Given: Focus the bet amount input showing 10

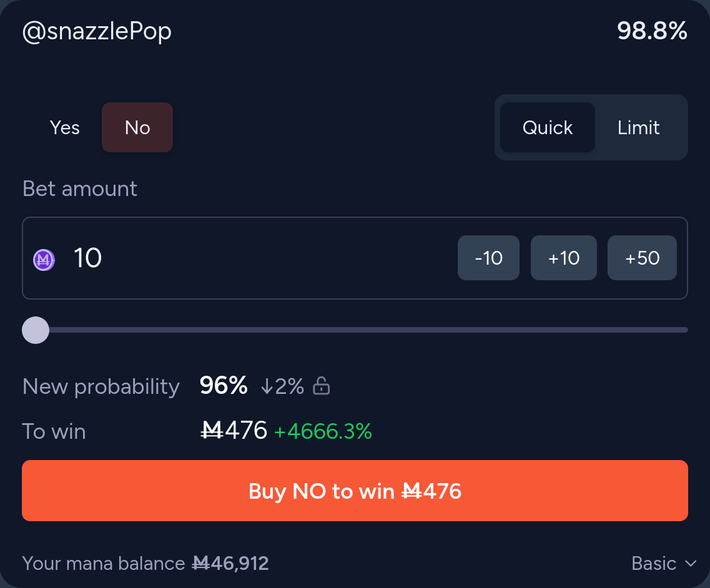Looking at the screenshot, I should point(250,258).
